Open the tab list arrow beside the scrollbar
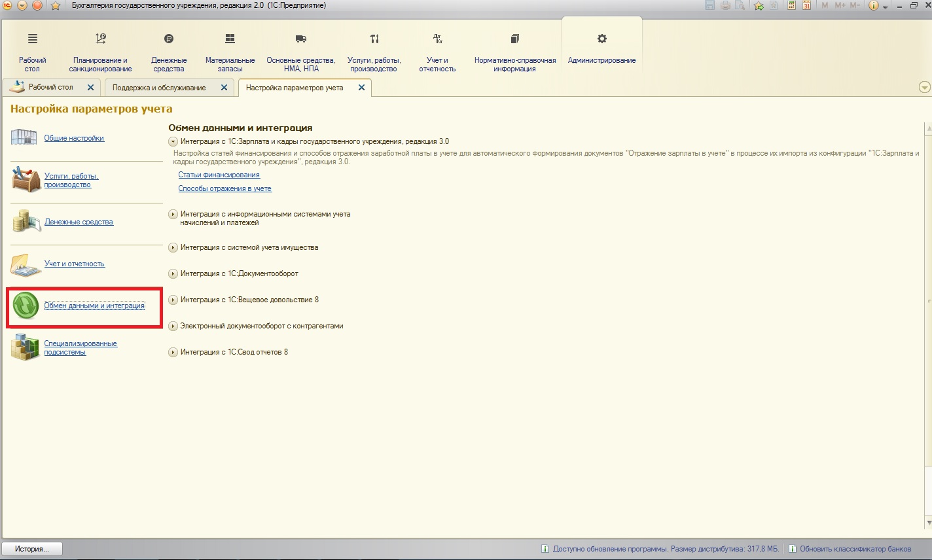 924,87
